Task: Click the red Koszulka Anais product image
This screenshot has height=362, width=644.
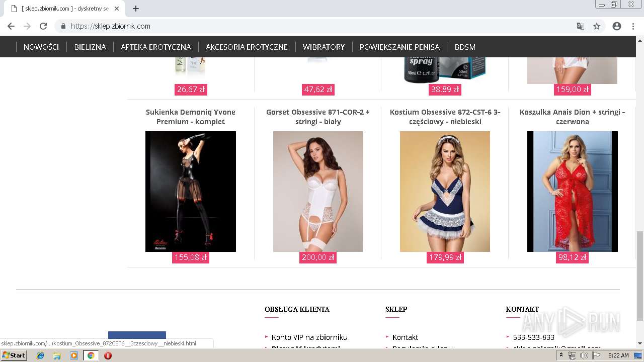Action: click(x=572, y=192)
